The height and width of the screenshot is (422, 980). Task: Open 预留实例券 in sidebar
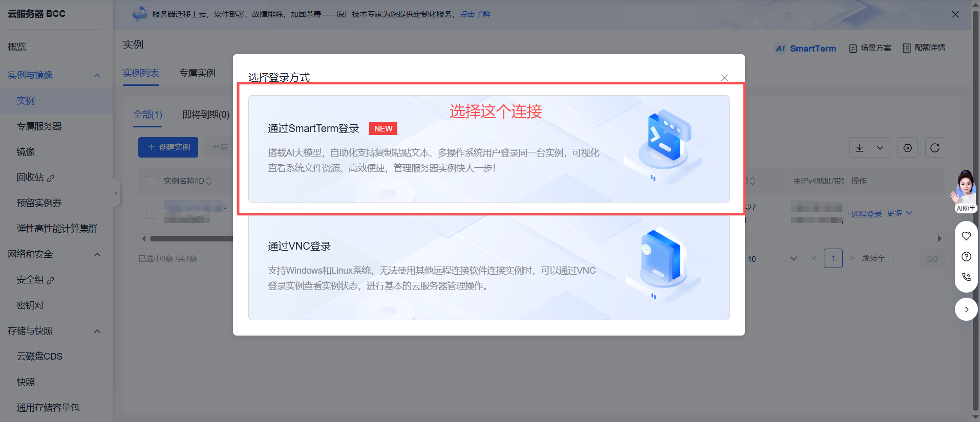[x=39, y=203]
